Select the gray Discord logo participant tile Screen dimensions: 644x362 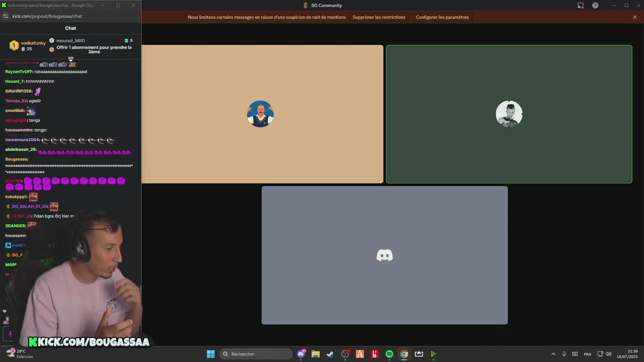coord(384,255)
